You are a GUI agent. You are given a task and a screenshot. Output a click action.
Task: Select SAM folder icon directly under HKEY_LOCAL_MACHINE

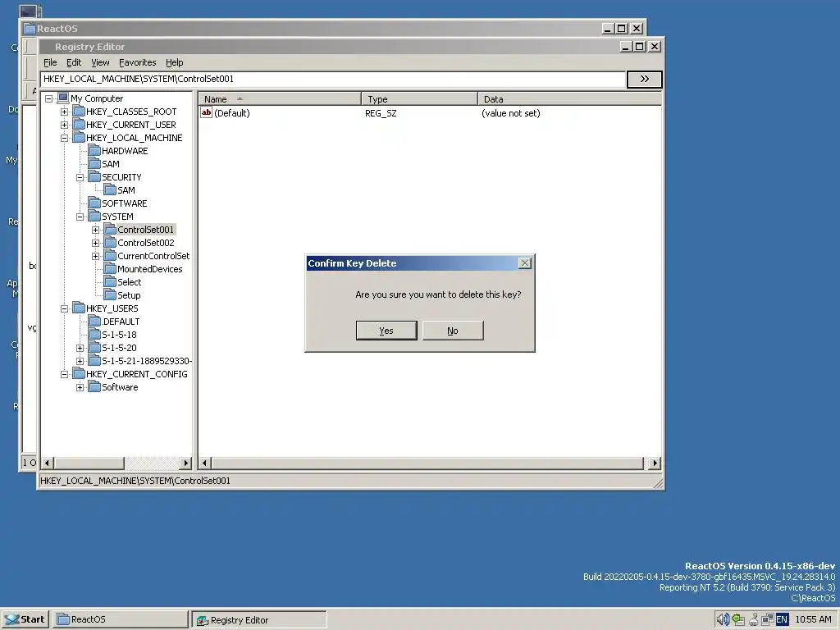pyautogui.click(x=94, y=164)
